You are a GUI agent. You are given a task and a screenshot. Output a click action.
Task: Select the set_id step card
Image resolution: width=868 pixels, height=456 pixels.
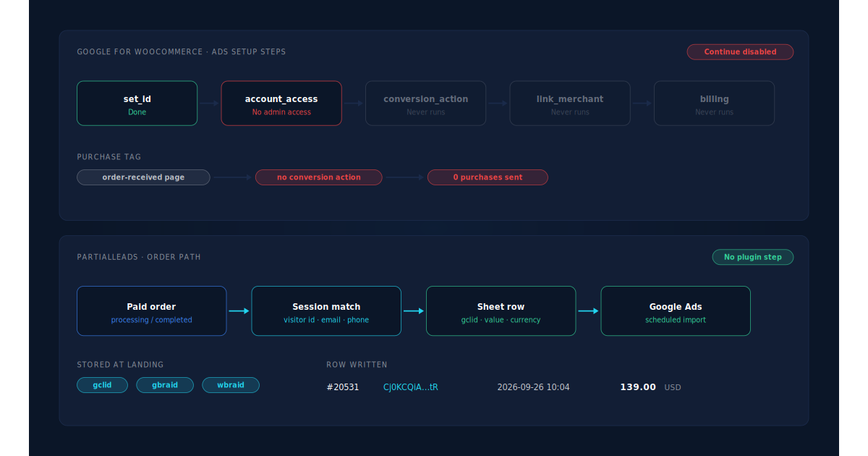137,104
